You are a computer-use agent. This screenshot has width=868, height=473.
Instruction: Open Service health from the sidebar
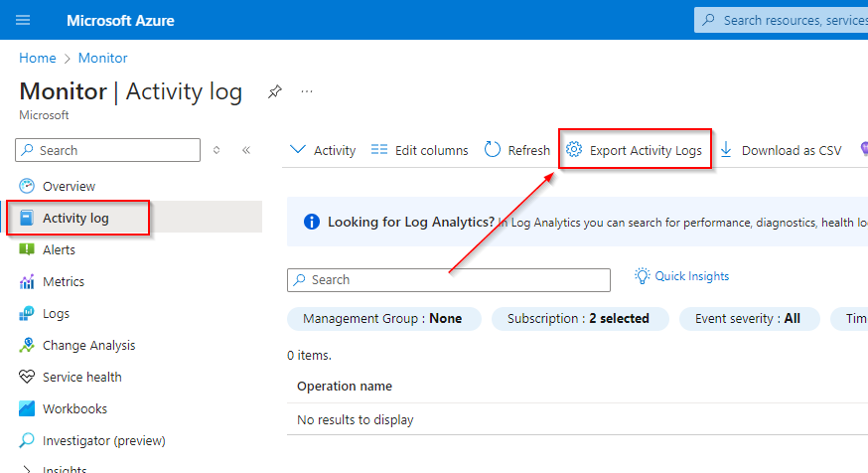pyautogui.click(x=81, y=377)
